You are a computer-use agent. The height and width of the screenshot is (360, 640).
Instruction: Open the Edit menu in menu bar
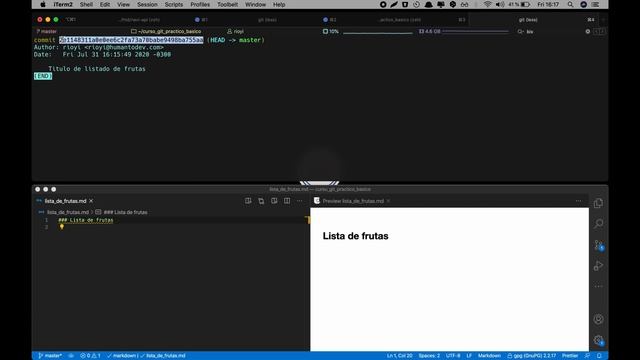tap(105, 4)
